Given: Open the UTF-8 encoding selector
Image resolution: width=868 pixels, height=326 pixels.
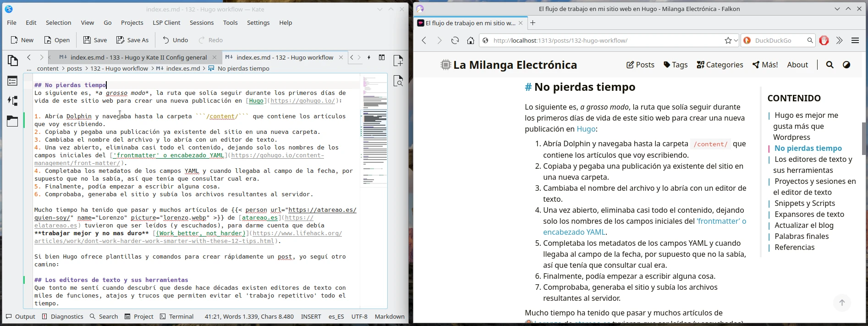Looking at the screenshot, I should (x=359, y=316).
